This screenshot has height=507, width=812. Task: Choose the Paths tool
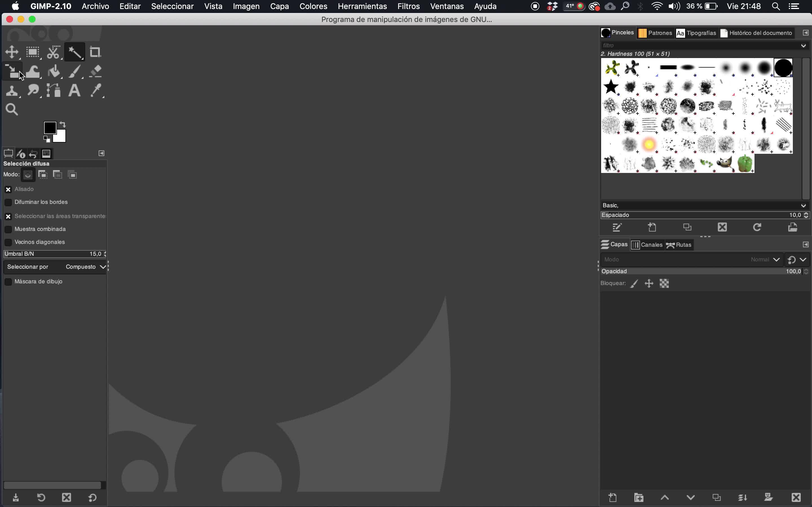54,90
